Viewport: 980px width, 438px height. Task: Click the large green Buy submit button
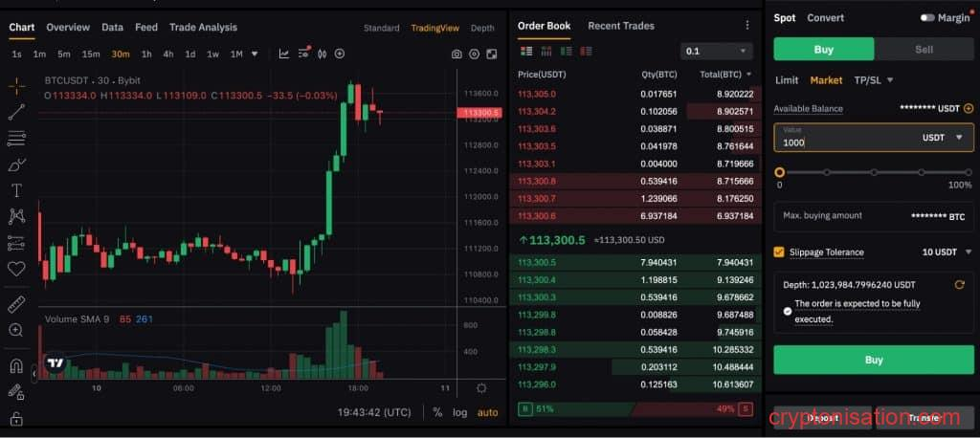pyautogui.click(x=874, y=360)
